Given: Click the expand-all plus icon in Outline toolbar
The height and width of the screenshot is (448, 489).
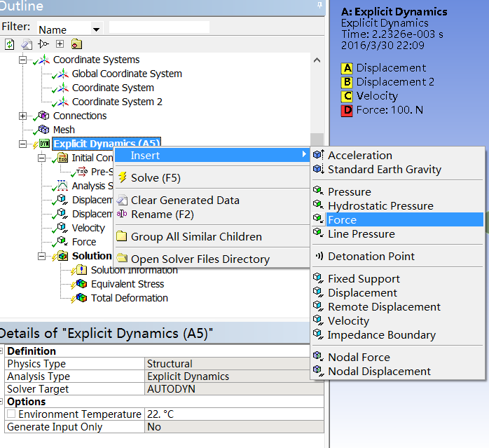Looking at the screenshot, I should 60,44.
